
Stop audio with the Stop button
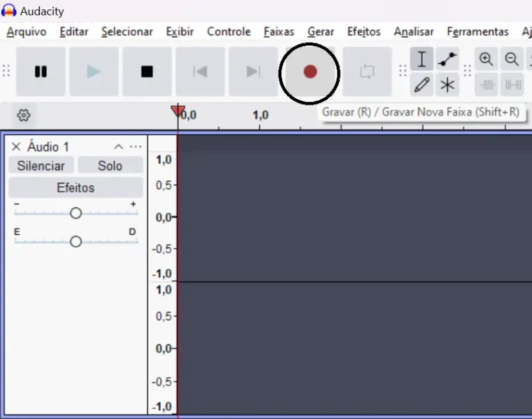click(x=147, y=71)
